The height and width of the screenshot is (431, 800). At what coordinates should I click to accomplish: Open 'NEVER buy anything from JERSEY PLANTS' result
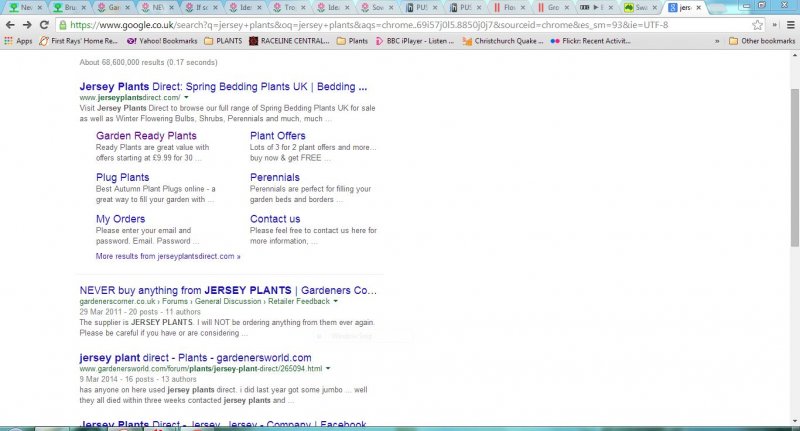click(x=228, y=290)
